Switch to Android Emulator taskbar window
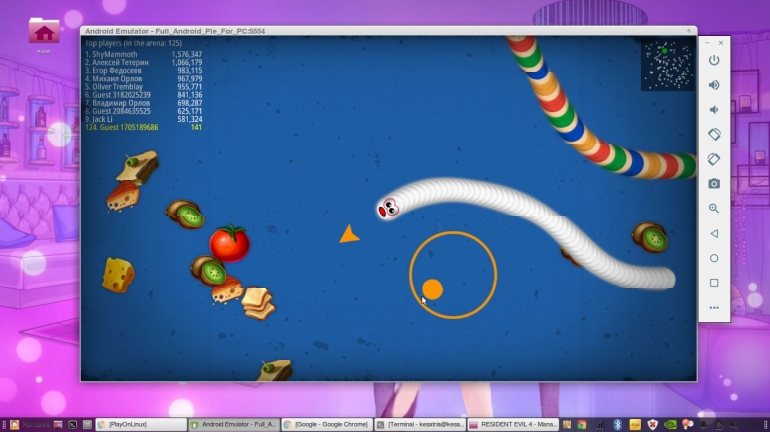770x432 pixels. (x=234, y=424)
